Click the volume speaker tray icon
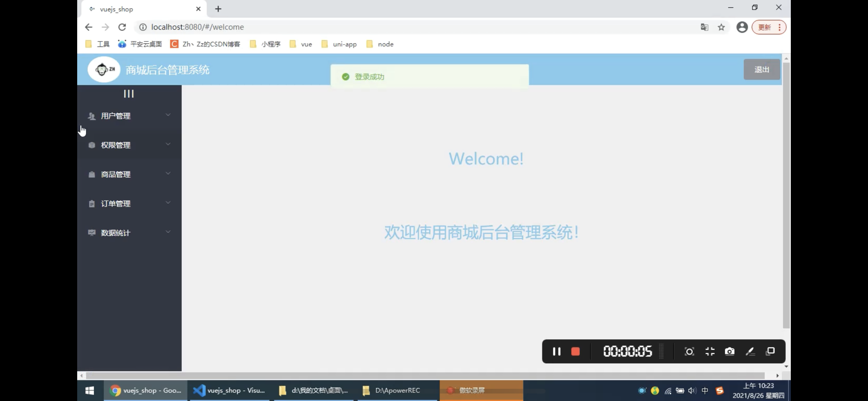The width and height of the screenshot is (868, 401). point(692,391)
